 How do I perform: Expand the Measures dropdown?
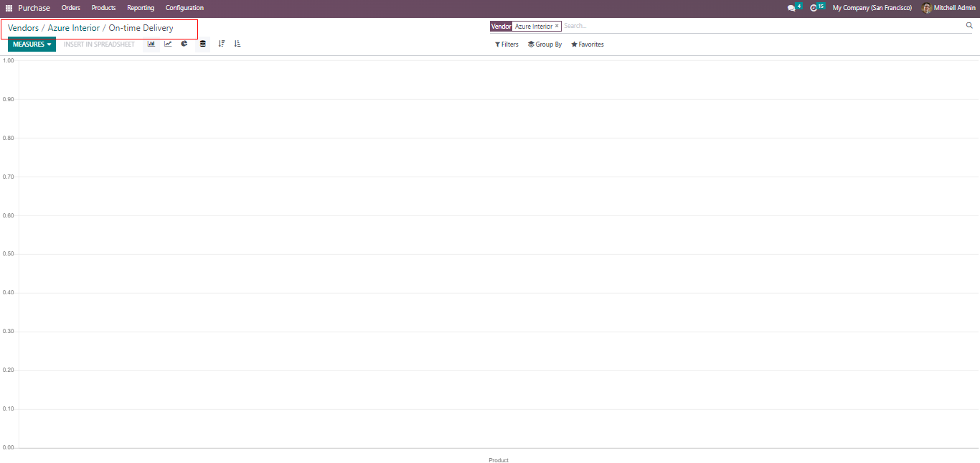pos(32,45)
